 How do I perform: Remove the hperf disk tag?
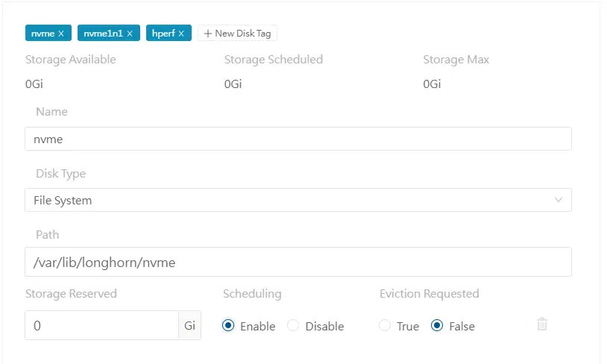(181, 34)
